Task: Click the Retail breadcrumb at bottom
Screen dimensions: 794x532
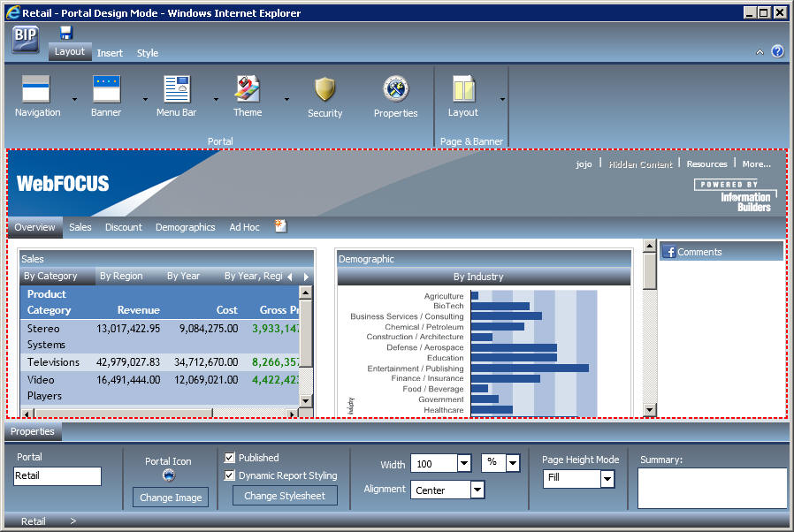Action: (34, 521)
